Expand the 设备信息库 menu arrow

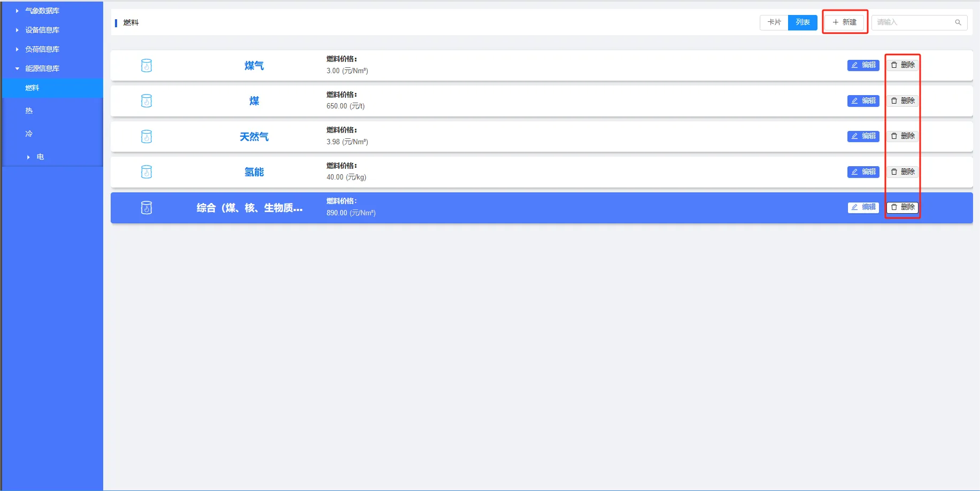pos(17,30)
